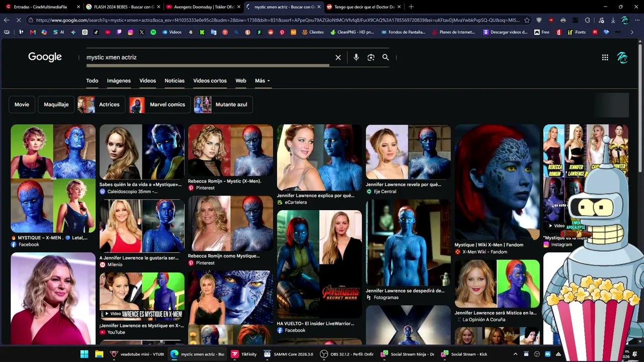Open the Twitch bookmark
644x362 pixels.
(119, 32)
